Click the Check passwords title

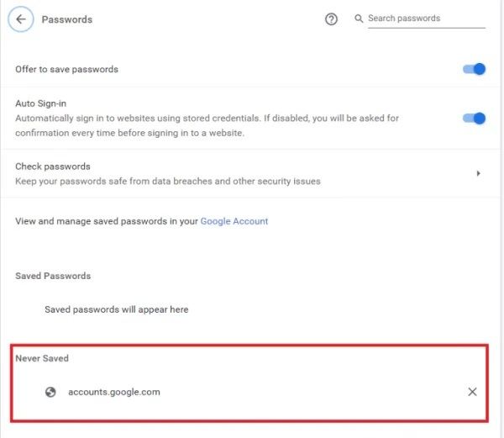click(53, 166)
